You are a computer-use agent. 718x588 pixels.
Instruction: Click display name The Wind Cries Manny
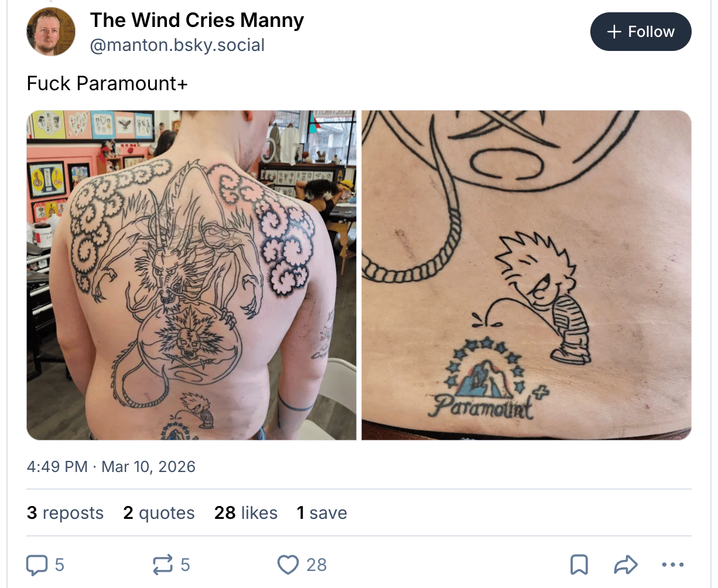click(197, 20)
